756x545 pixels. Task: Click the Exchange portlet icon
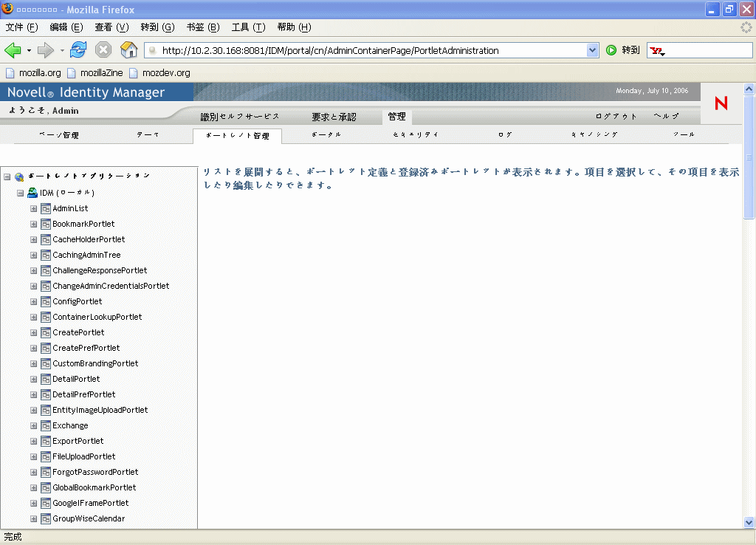[46, 426]
